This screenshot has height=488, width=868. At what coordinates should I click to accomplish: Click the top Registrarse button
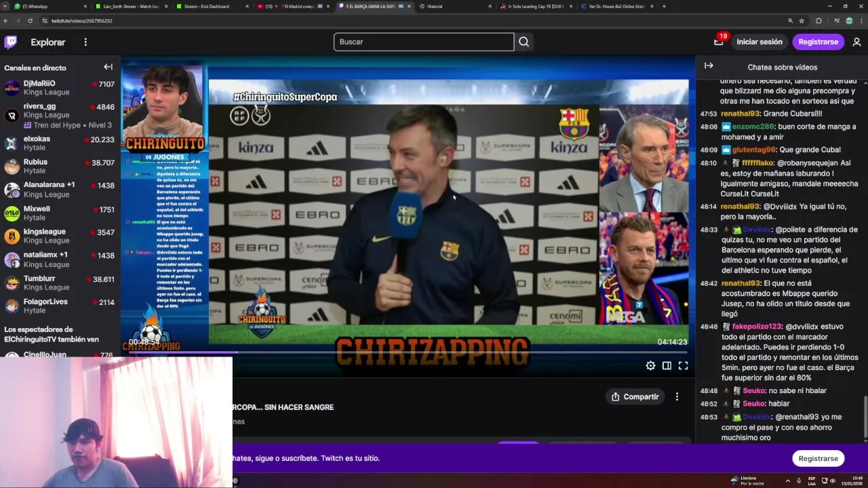tap(818, 42)
